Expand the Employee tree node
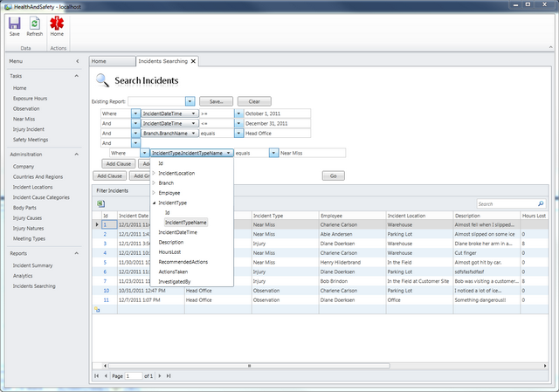The height and width of the screenshot is (392, 559). point(154,193)
